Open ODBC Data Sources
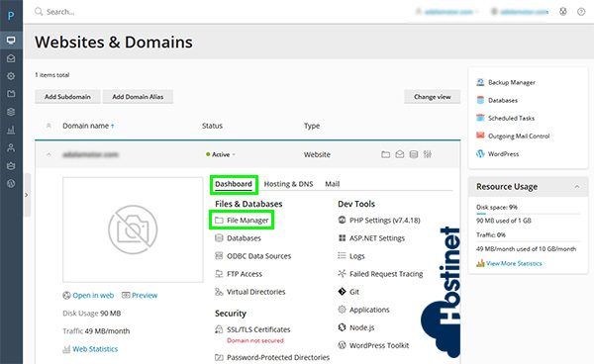Image resolution: width=594 pixels, height=364 pixels. click(253, 256)
